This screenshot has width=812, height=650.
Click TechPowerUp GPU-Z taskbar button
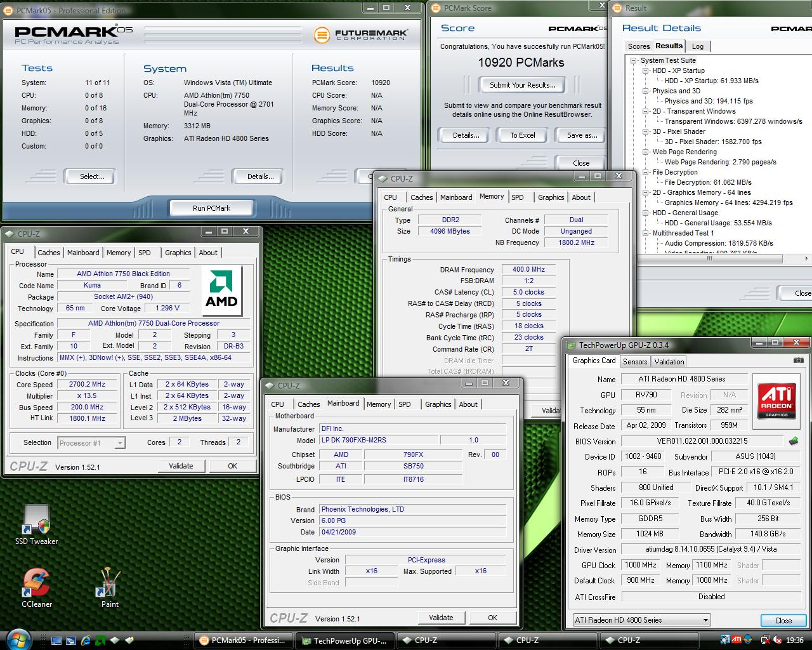344,640
